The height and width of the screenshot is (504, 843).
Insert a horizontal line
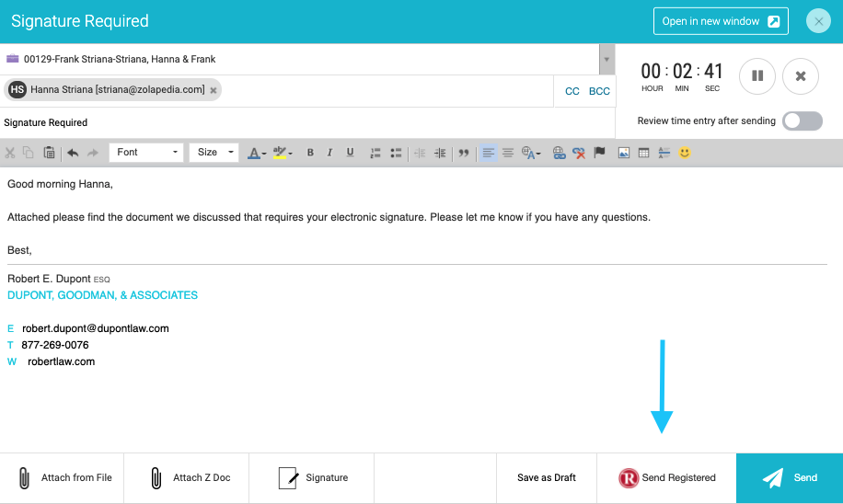[x=664, y=154]
